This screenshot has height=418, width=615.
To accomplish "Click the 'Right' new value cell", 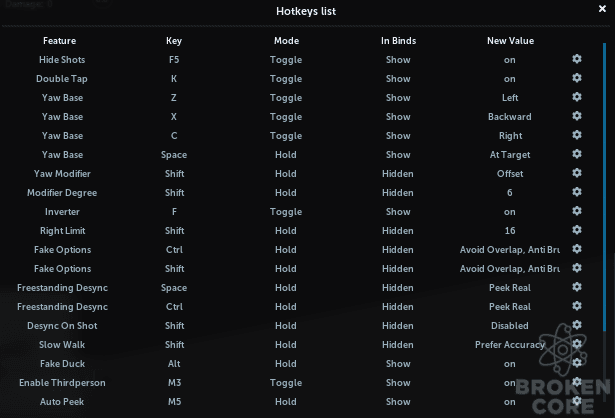I will [x=510, y=136].
